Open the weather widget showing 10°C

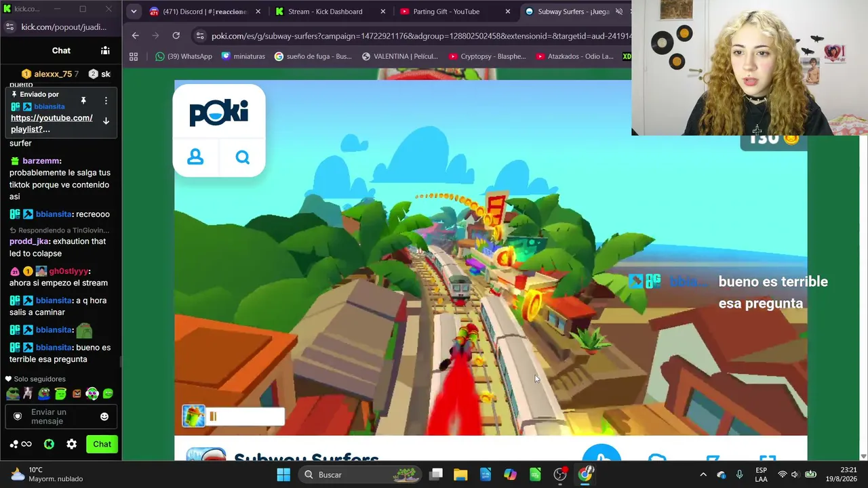46,474
